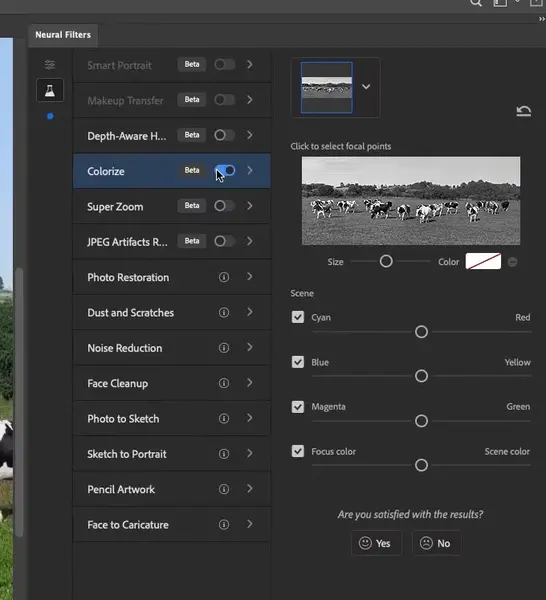Image resolution: width=546 pixels, height=600 pixels.
Task: Open the focal point Color swatch
Action: coord(483,261)
